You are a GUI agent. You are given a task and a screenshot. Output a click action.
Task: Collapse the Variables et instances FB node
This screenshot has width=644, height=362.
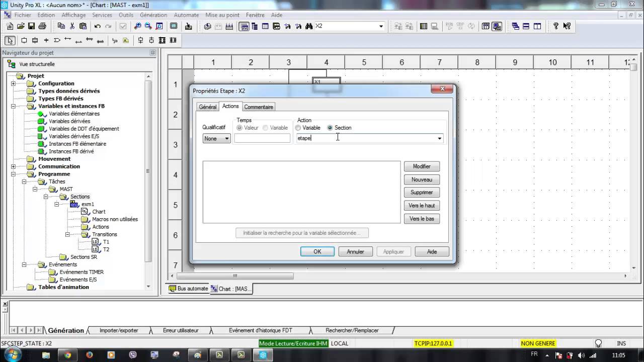[13, 106]
